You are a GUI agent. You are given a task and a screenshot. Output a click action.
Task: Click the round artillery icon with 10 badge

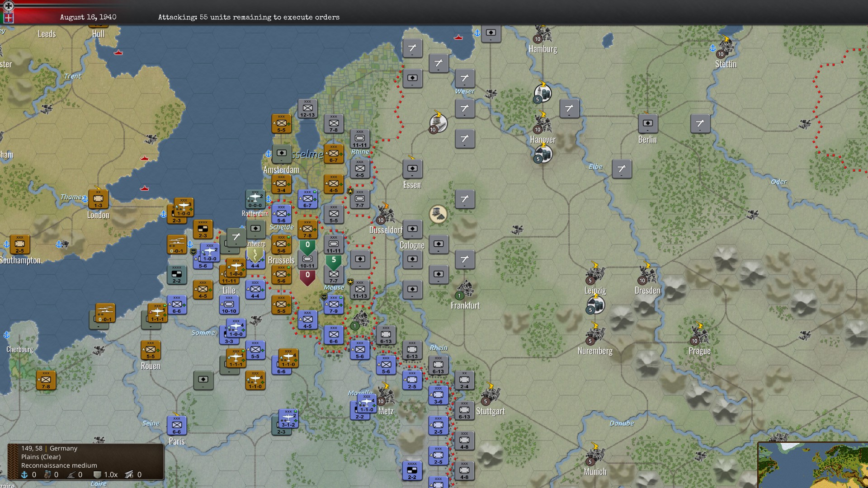pyautogui.click(x=438, y=123)
